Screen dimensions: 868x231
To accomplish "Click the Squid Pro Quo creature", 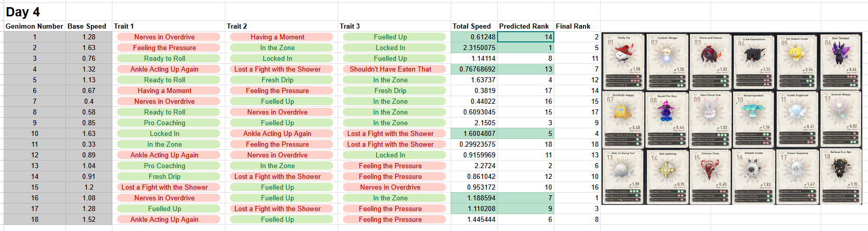I will coord(667,110).
